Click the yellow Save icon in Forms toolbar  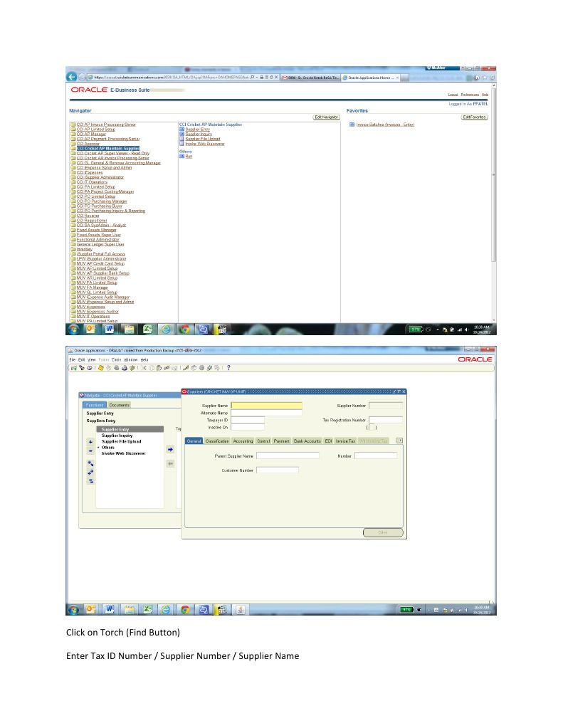pos(101,368)
